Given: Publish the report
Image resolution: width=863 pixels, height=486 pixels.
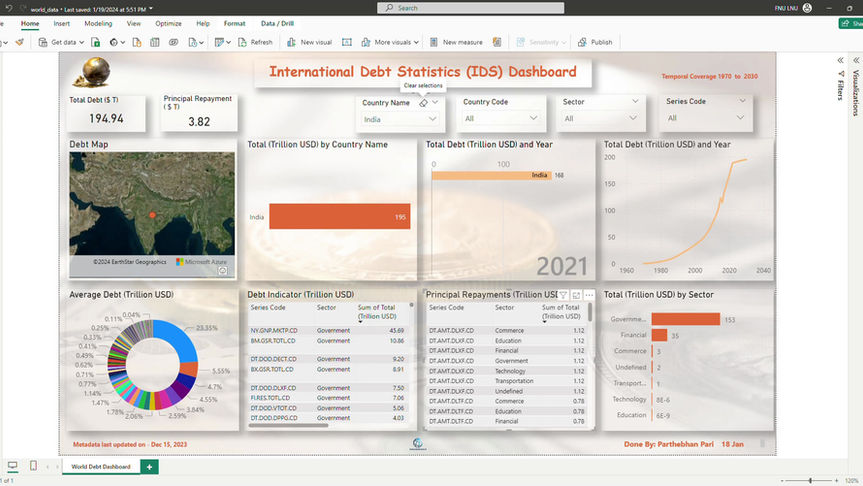Looking at the screenshot, I should pos(595,42).
